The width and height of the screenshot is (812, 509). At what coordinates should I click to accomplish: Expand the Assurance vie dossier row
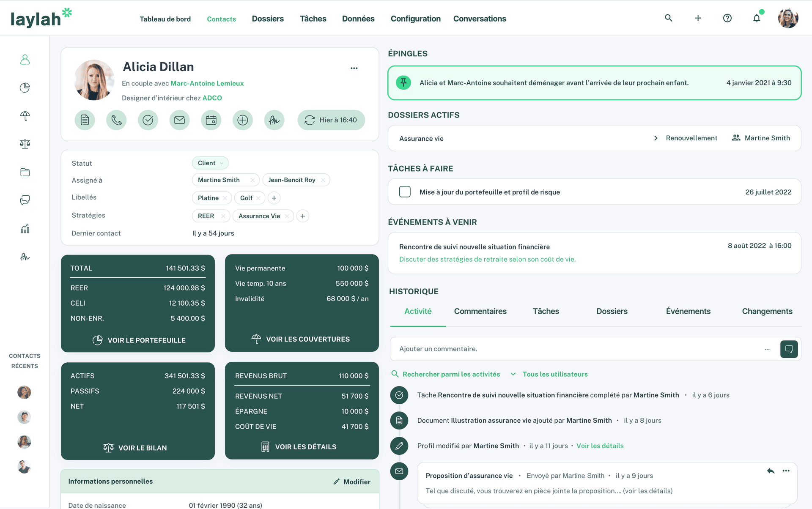click(x=656, y=138)
